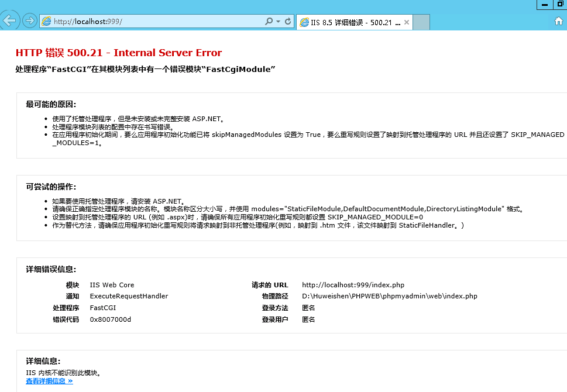Screen dimensions: 567x392
Task: Click the cause about ASP.NET not installed
Action: [x=139, y=119]
